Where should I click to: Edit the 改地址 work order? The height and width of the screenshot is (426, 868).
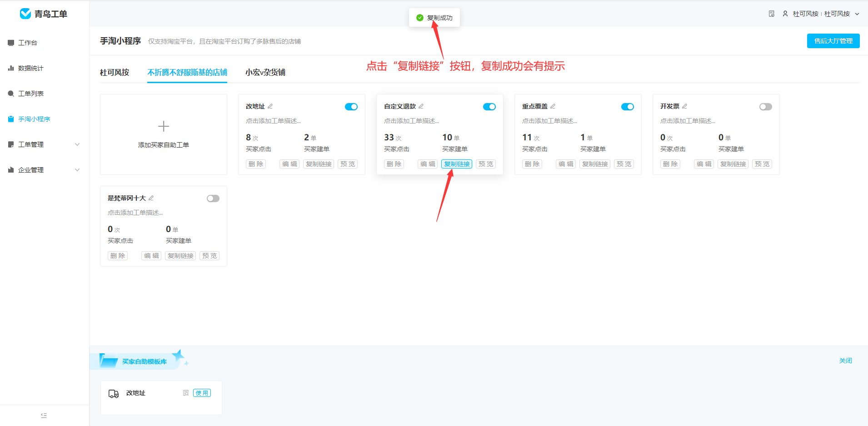click(289, 164)
